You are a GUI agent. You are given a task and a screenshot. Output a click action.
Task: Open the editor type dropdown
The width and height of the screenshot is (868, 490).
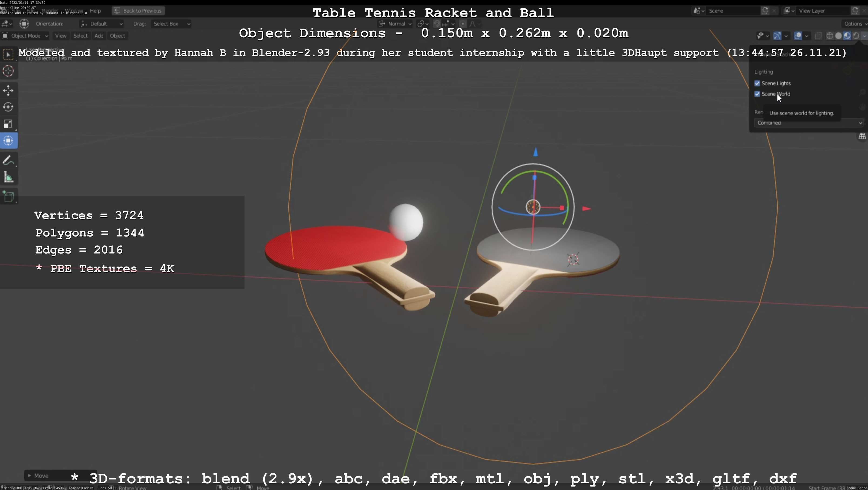click(7, 23)
